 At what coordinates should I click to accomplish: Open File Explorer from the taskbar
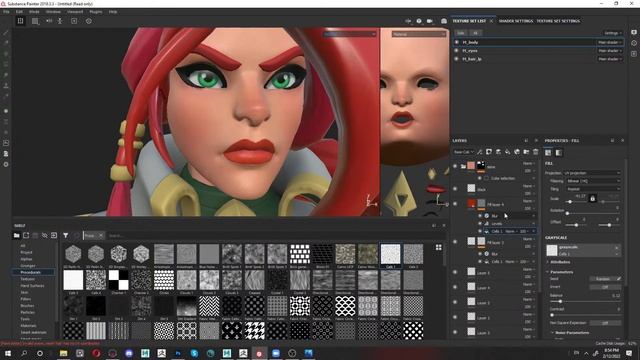(x=63, y=353)
